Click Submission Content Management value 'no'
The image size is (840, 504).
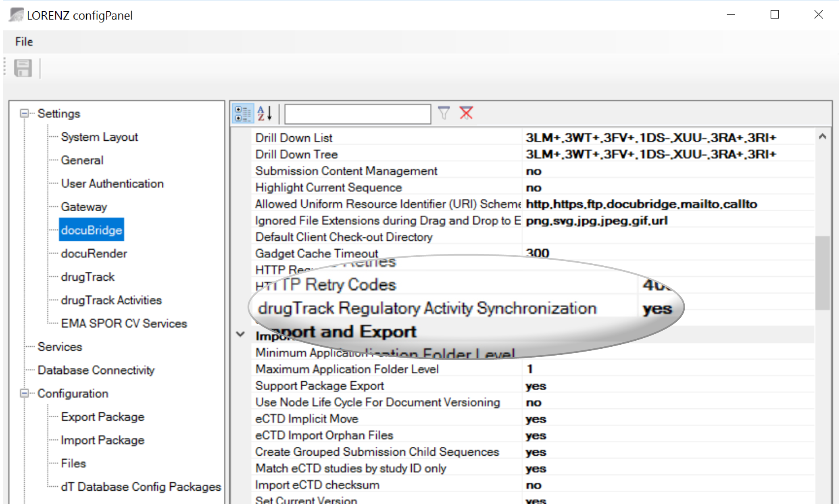click(x=534, y=171)
